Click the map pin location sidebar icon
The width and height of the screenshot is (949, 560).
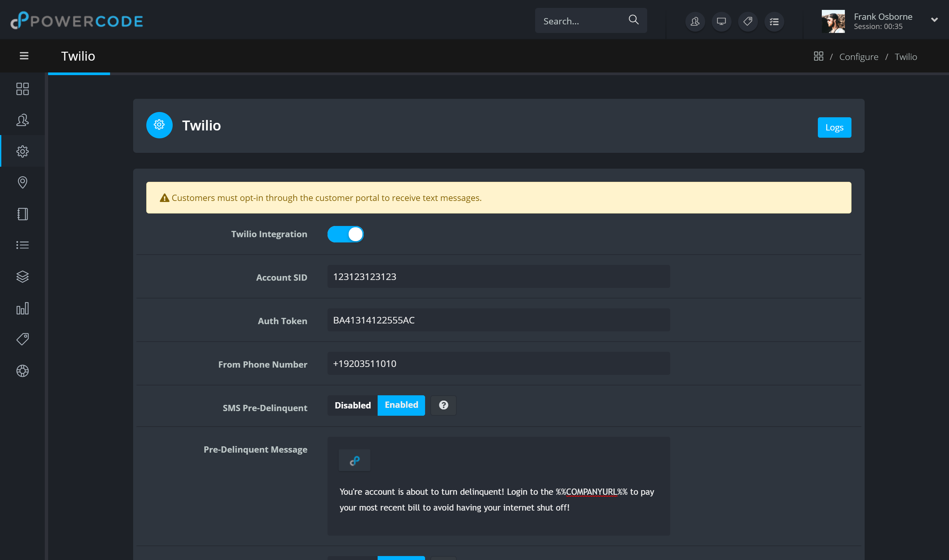coord(22,182)
